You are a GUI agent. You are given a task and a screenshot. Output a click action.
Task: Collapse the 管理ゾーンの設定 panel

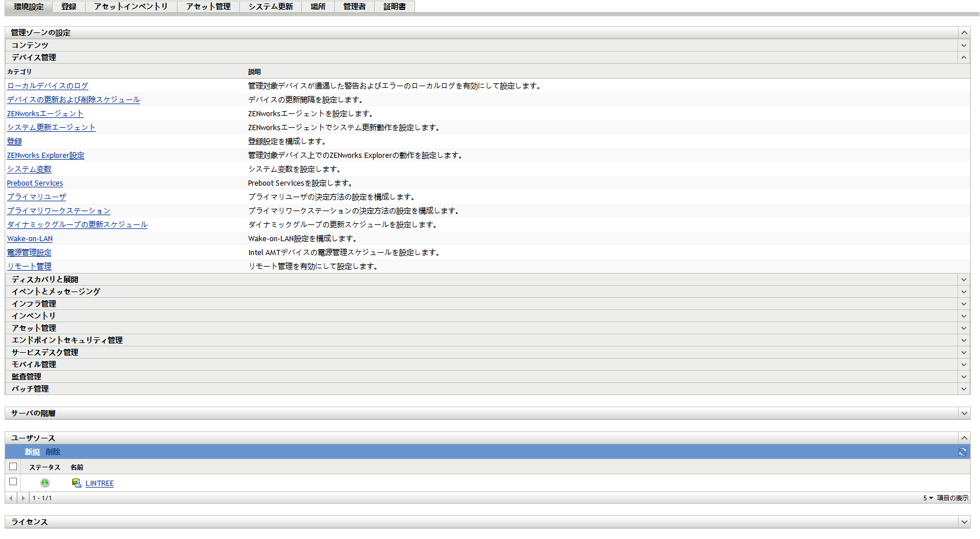pyautogui.click(x=964, y=33)
